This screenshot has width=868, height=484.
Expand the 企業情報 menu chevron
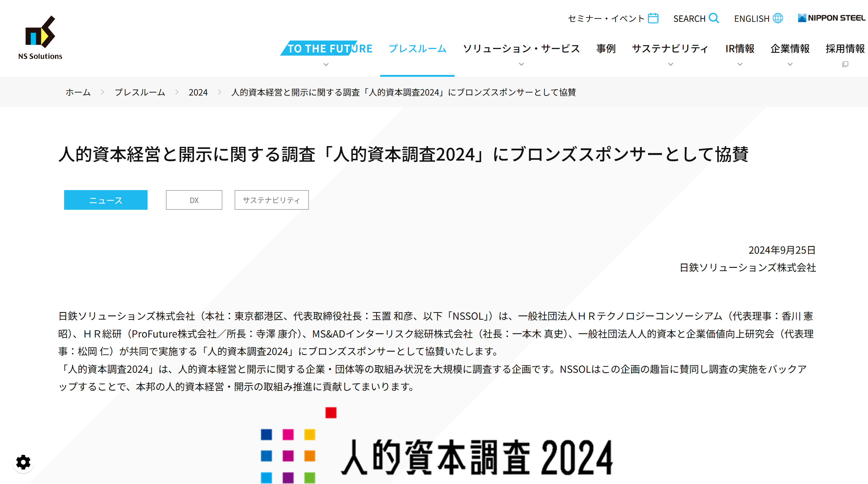pos(790,64)
